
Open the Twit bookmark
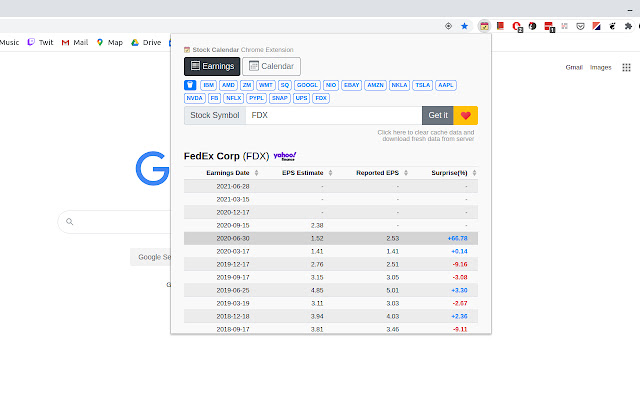(x=40, y=42)
